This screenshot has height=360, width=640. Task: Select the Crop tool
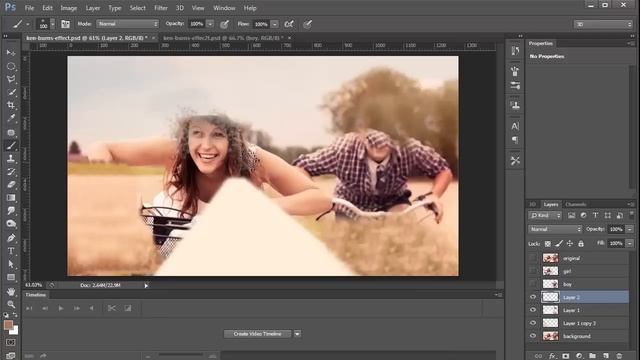11,105
